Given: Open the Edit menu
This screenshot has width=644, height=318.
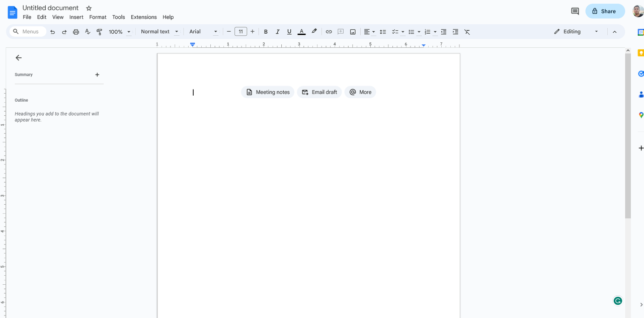Looking at the screenshot, I should point(42,17).
